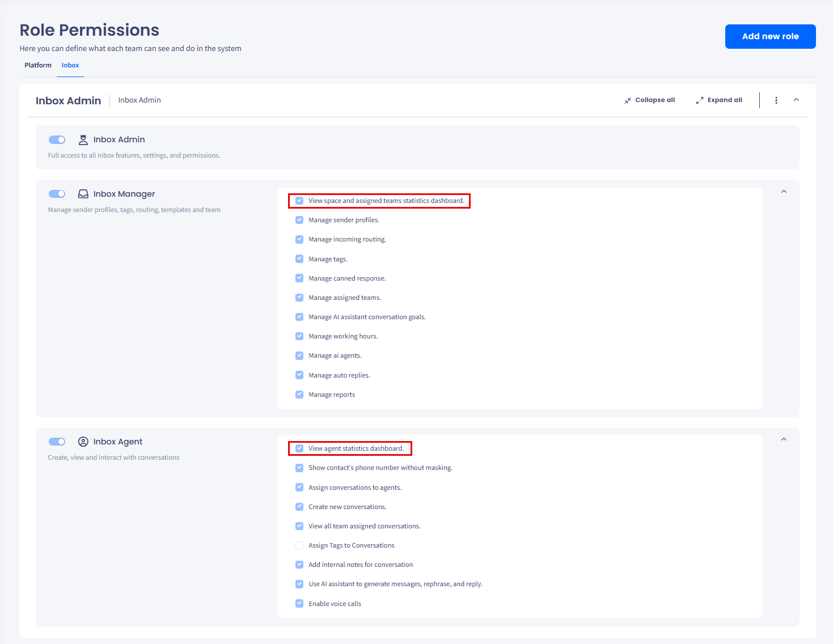Uncheck Manage ai agents checkbox
This screenshot has width=833, height=644.
point(299,355)
